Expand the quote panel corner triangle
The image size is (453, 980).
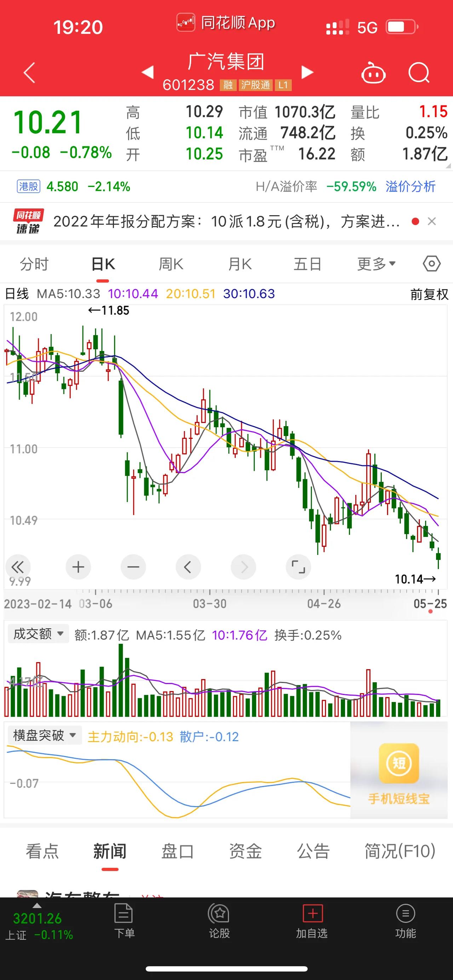(448, 166)
